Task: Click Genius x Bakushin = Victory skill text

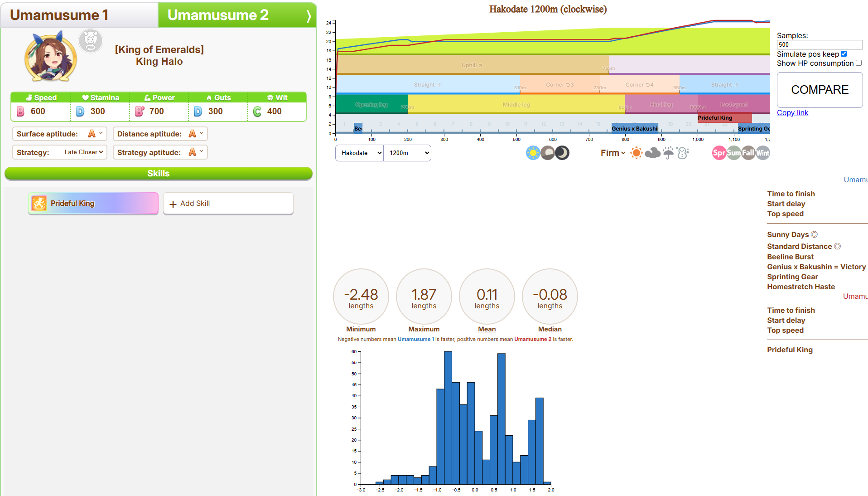Action: 816,267
